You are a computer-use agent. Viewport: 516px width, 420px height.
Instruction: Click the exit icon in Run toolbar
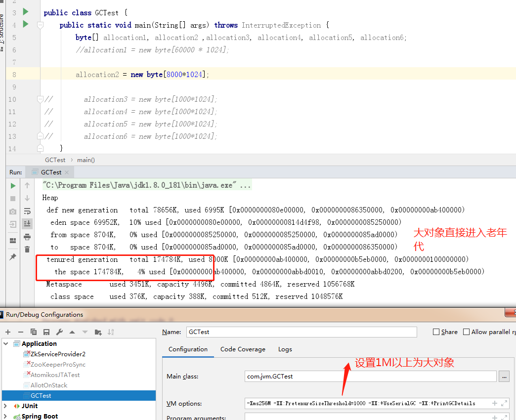pos(13,224)
